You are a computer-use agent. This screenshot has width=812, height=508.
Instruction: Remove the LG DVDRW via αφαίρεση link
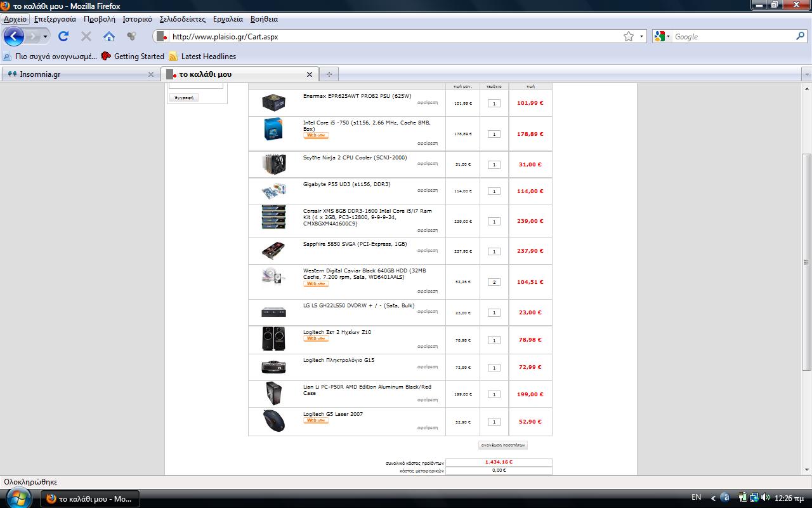pos(428,312)
